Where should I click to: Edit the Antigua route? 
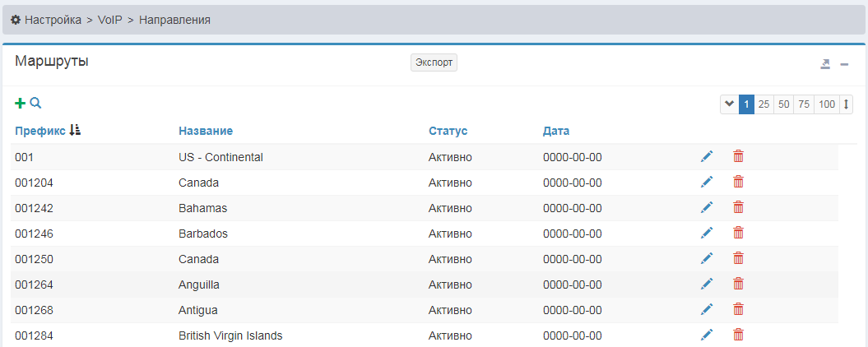707,309
